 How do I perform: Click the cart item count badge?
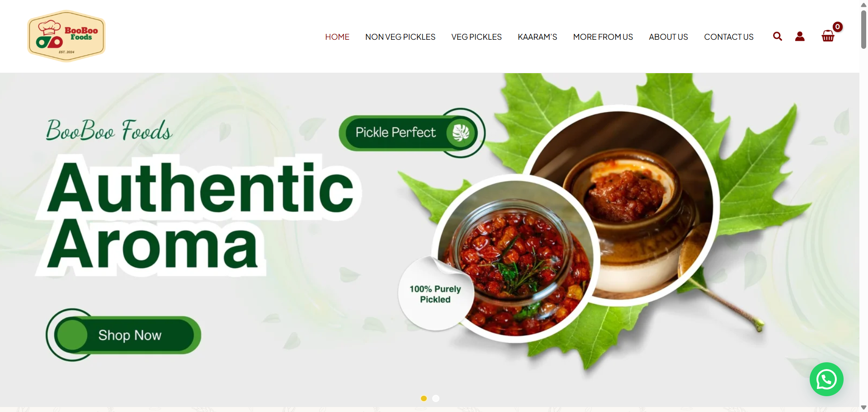(838, 27)
